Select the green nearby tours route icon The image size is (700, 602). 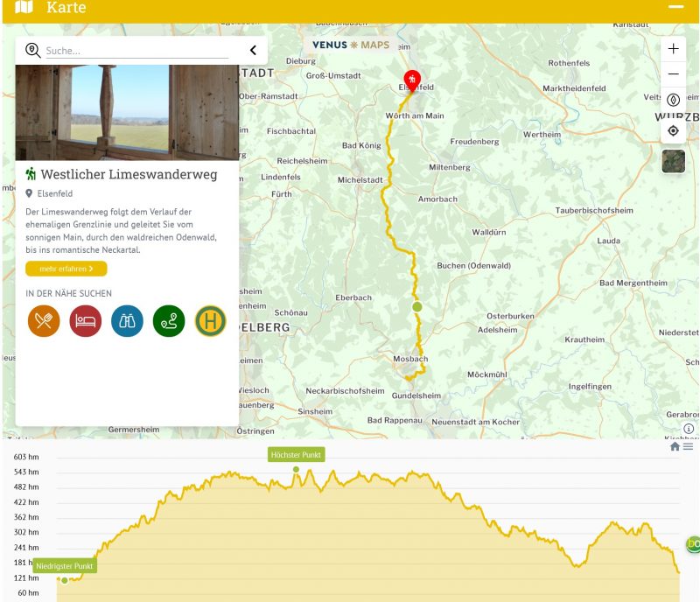pos(169,321)
